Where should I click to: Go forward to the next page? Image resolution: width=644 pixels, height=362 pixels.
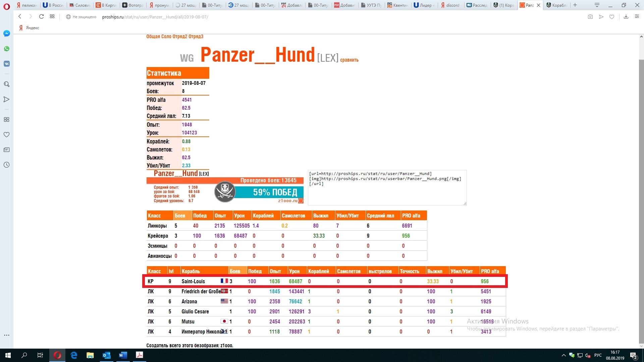[x=31, y=16]
